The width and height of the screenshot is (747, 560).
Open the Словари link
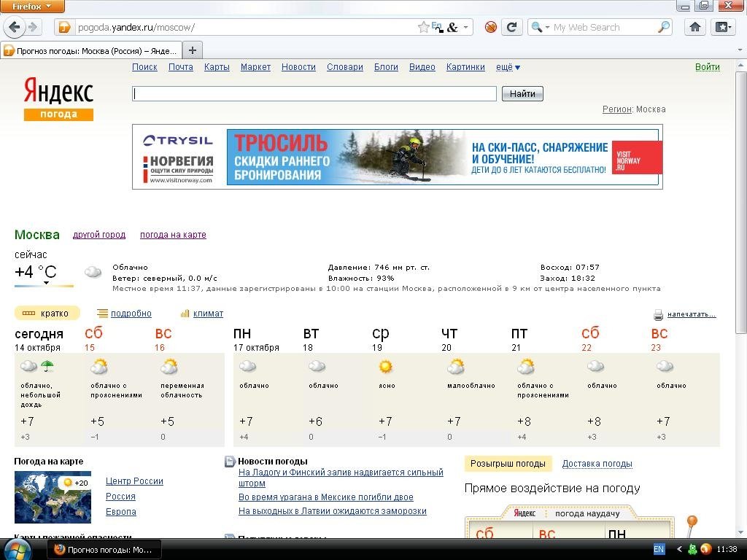tap(345, 67)
